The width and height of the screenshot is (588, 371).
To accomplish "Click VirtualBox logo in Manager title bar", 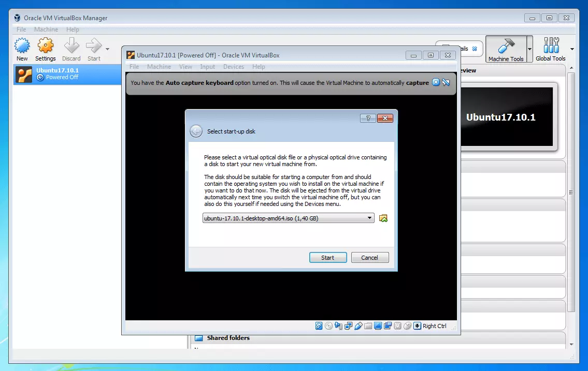I will pyautogui.click(x=17, y=18).
